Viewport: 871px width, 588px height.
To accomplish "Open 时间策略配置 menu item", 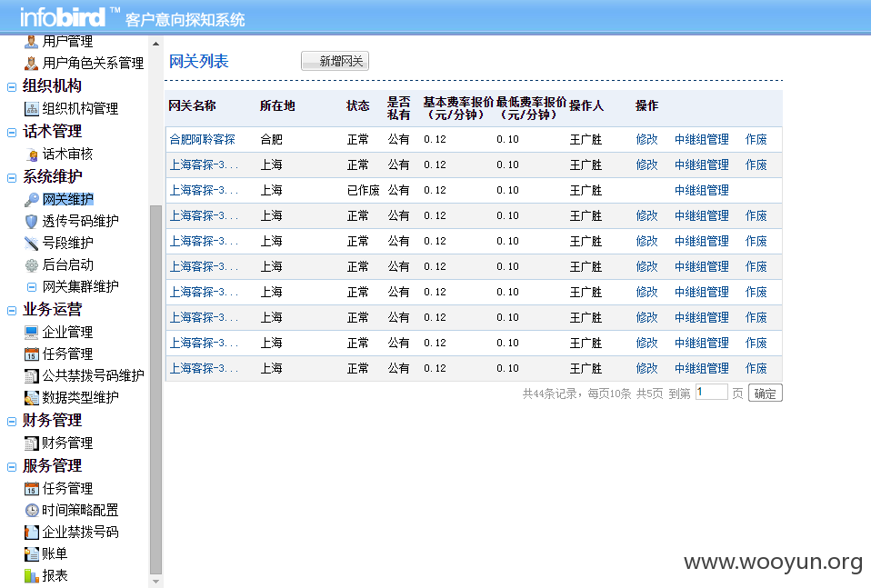I will click(x=81, y=510).
